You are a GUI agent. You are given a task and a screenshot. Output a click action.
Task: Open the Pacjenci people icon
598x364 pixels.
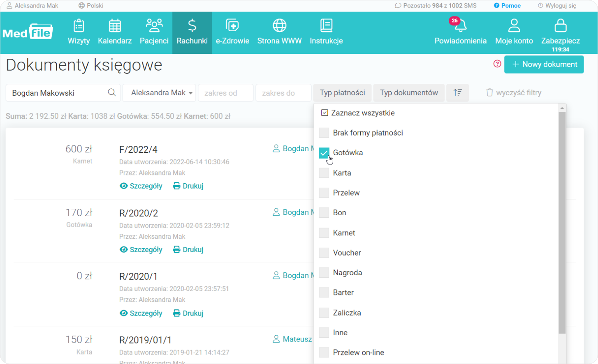click(154, 25)
